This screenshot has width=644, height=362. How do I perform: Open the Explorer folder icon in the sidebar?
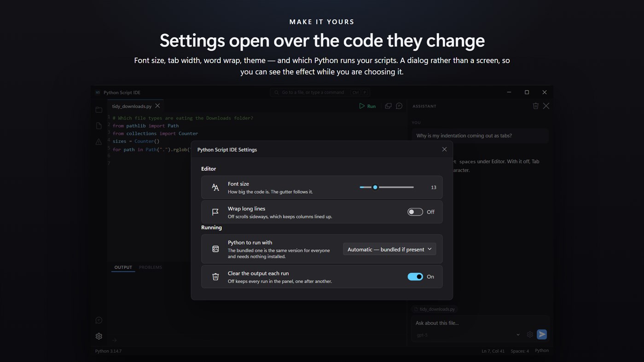[x=99, y=109]
